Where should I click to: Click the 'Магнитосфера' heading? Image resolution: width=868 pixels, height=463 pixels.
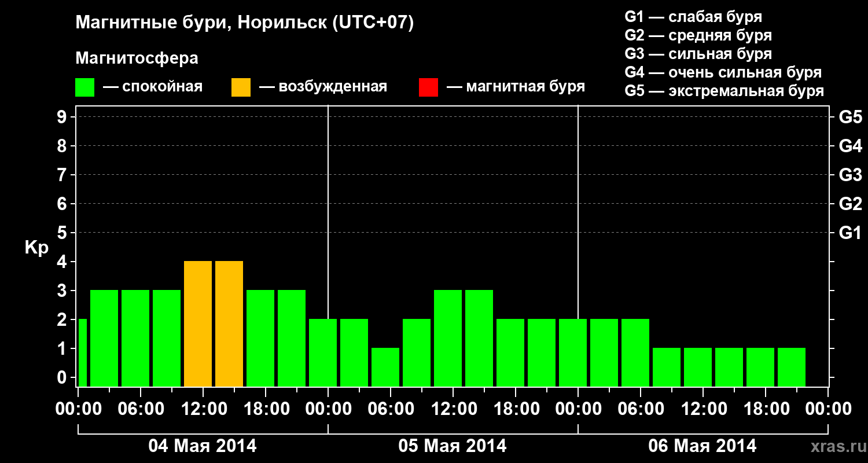[137, 58]
